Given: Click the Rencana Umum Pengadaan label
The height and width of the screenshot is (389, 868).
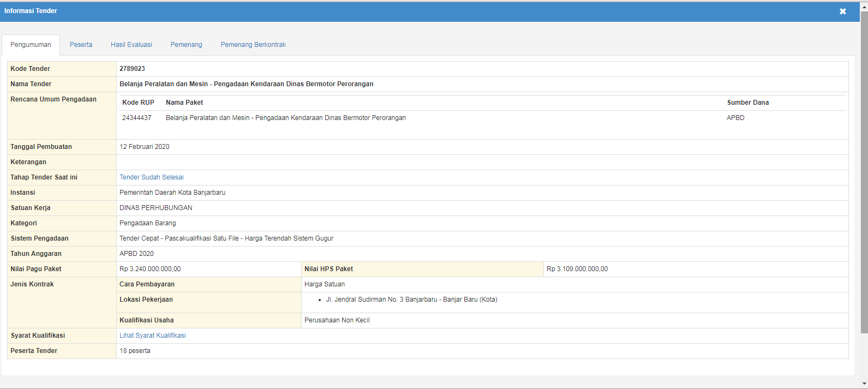Looking at the screenshot, I should 53,99.
